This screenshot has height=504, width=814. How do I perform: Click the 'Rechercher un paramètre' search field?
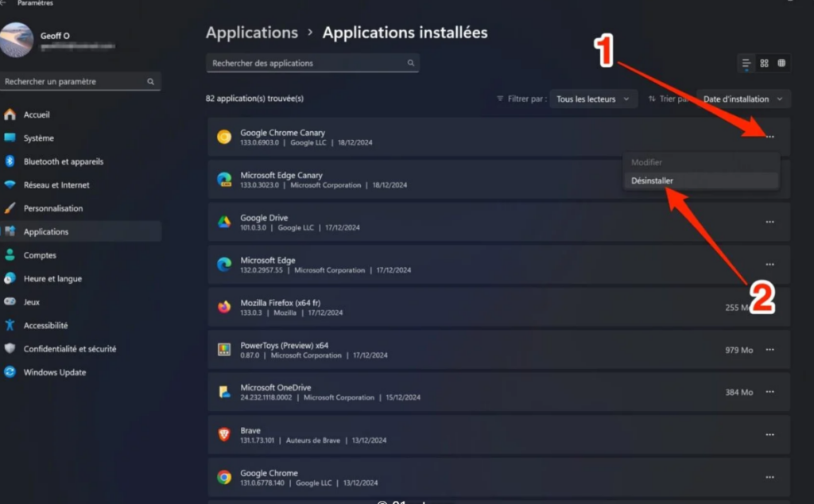[76, 82]
